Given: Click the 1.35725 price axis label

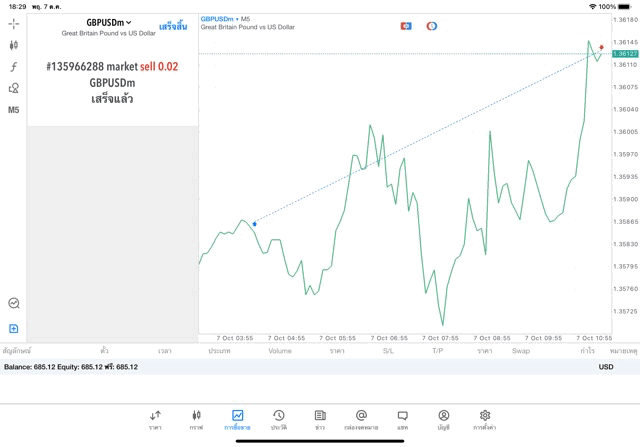Looking at the screenshot, I should coord(625,311).
